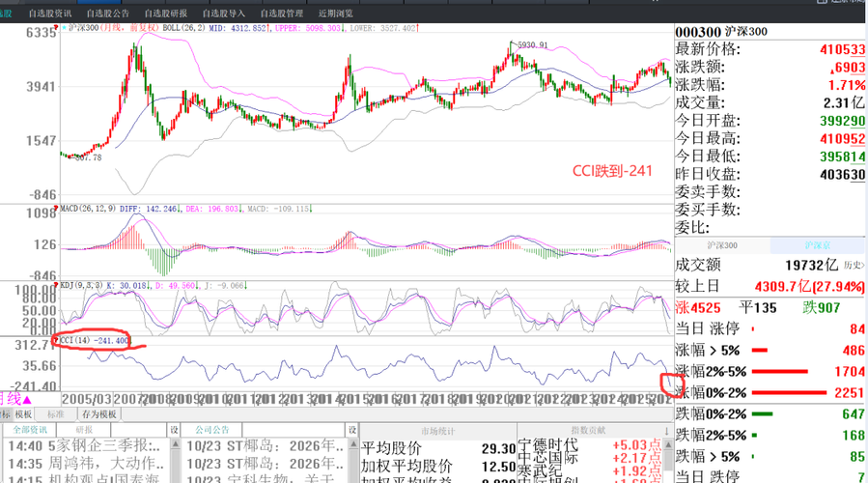
Task: Click the 跌幅2%-5% distribution row
Action: click(770, 436)
